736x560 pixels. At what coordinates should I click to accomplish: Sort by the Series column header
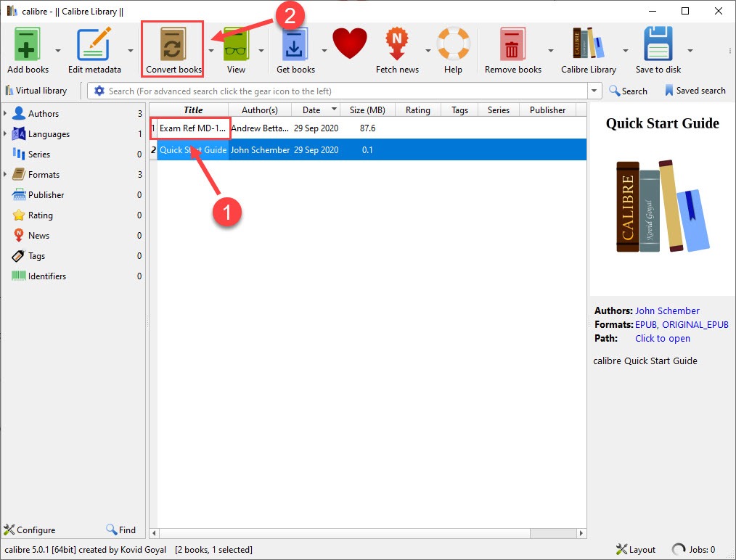pyautogui.click(x=499, y=110)
